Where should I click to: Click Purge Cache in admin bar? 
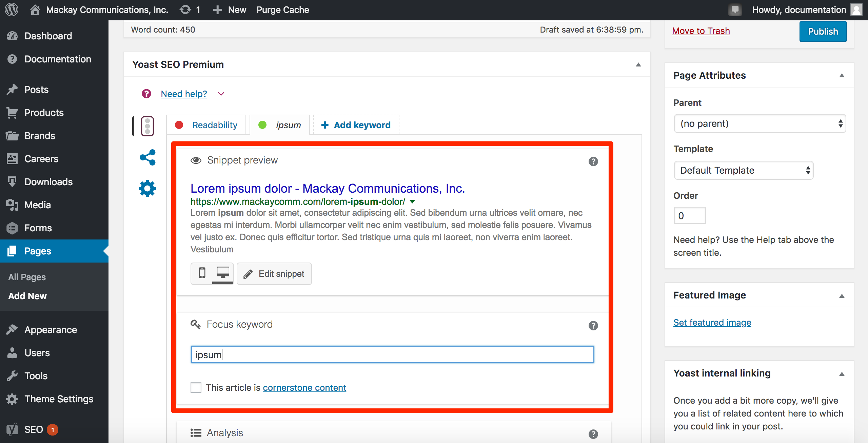tap(283, 9)
